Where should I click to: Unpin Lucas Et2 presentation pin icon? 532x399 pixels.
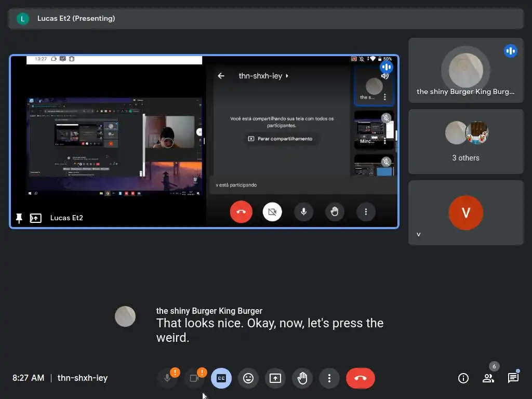(x=19, y=218)
